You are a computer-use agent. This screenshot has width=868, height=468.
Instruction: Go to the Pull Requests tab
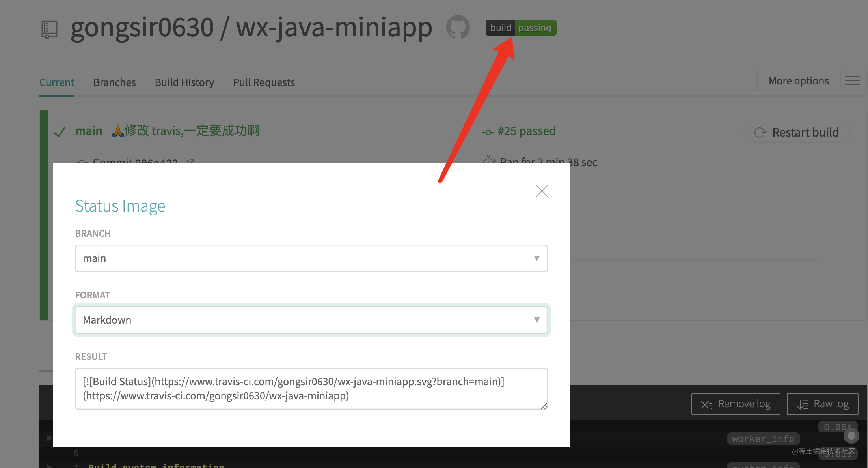click(264, 82)
